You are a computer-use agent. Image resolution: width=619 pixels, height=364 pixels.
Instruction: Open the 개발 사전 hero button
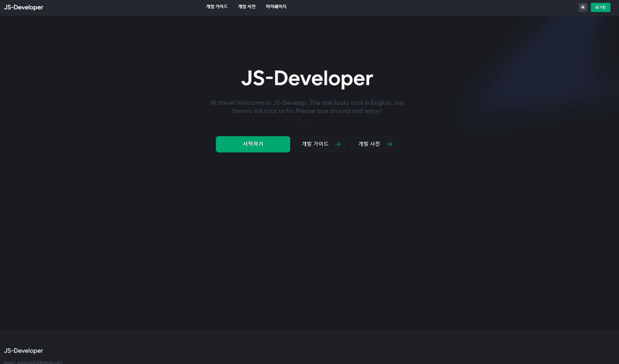pos(374,144)
